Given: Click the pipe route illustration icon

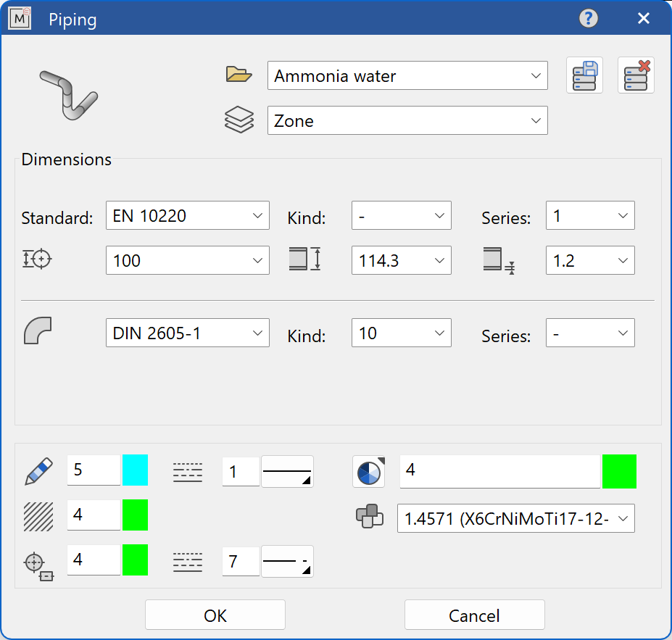Looking at the screenshot, I should click(x=69, y=95).
